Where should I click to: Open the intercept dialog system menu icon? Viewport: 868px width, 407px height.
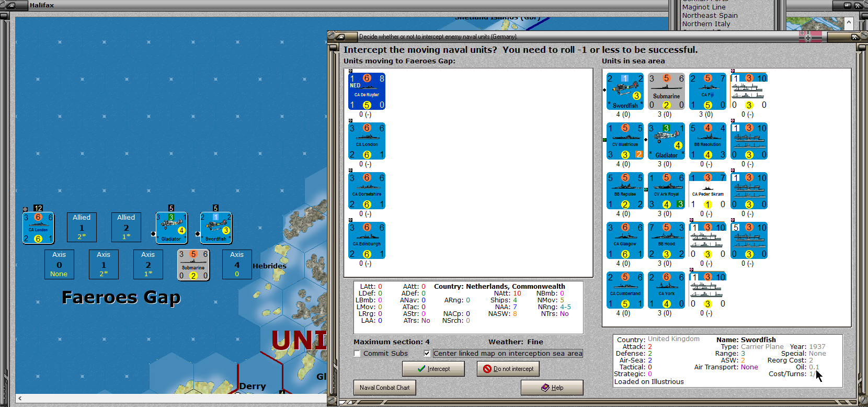pyautogui.click(x=340, y=37)
